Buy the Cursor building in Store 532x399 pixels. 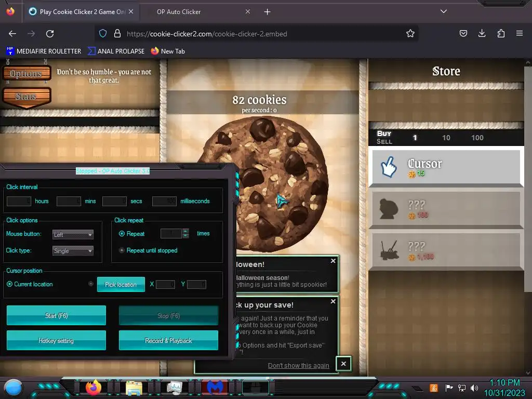coord(446,168)
